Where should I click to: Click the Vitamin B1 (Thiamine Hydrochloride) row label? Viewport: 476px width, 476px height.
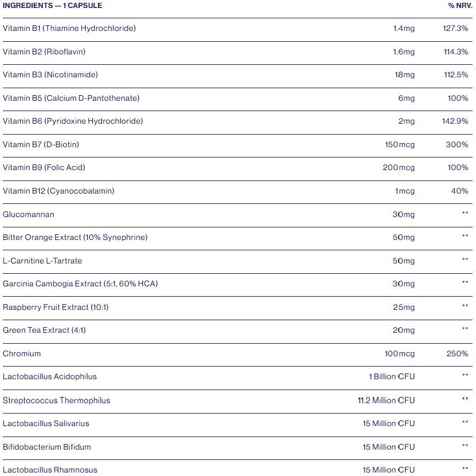69,28
